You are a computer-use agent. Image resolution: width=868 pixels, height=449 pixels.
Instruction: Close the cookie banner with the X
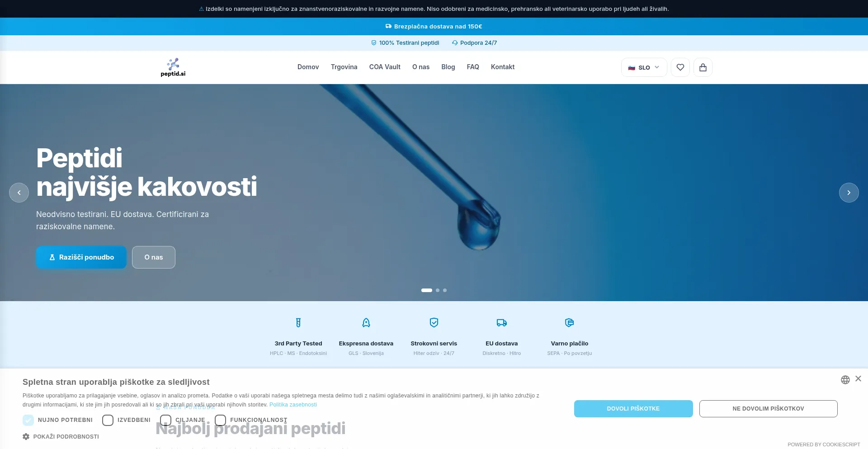tap(859, 378)
